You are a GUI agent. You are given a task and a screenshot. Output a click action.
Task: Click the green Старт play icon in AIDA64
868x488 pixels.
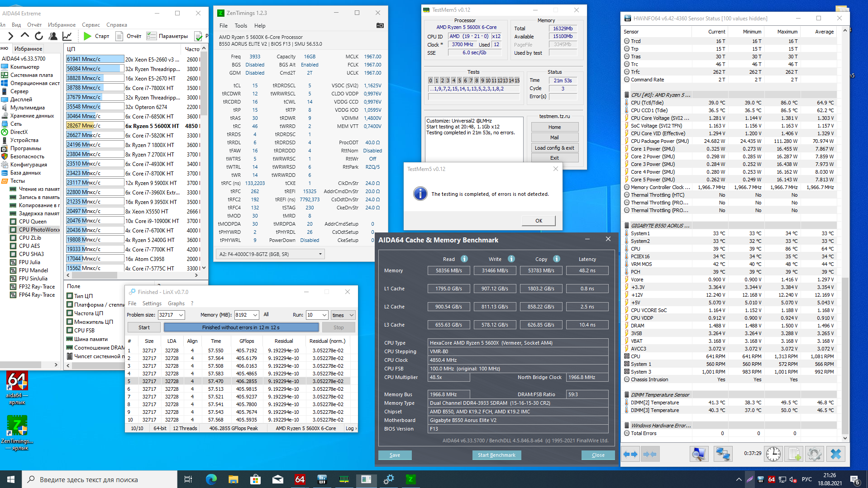click(88, 36)
